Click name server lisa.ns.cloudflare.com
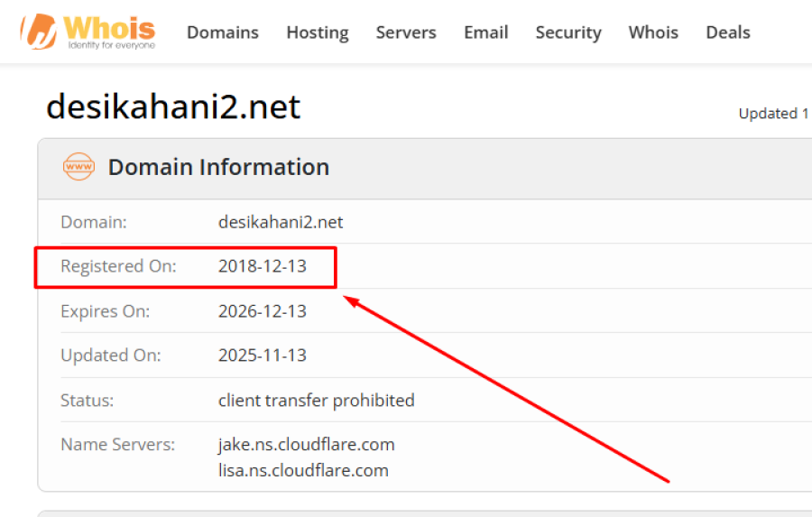The image size is (812, 517). point(303,470)
